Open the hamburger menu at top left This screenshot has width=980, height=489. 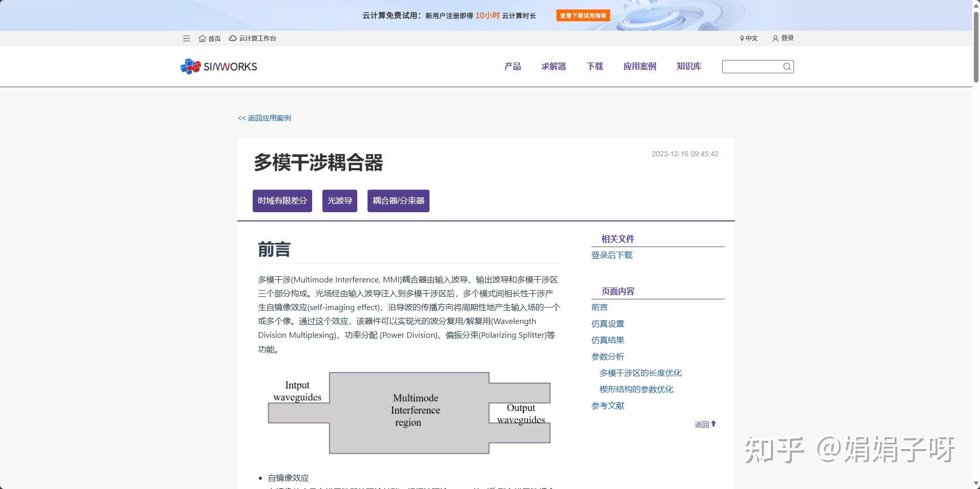(x=187, y=38)
